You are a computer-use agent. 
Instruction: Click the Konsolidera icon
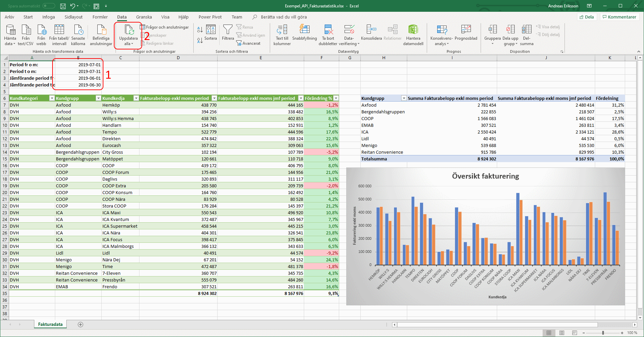[371, 30]
